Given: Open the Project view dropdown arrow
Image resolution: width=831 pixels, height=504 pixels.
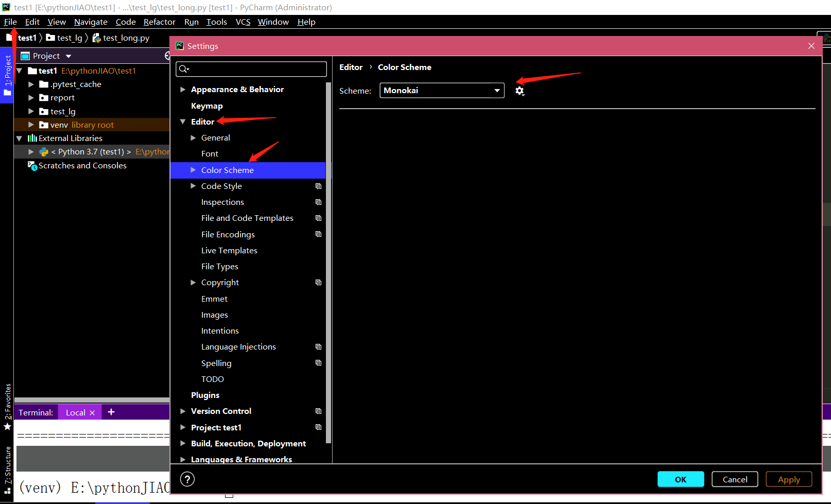Looking at the screenshot, I should [68, 56].
